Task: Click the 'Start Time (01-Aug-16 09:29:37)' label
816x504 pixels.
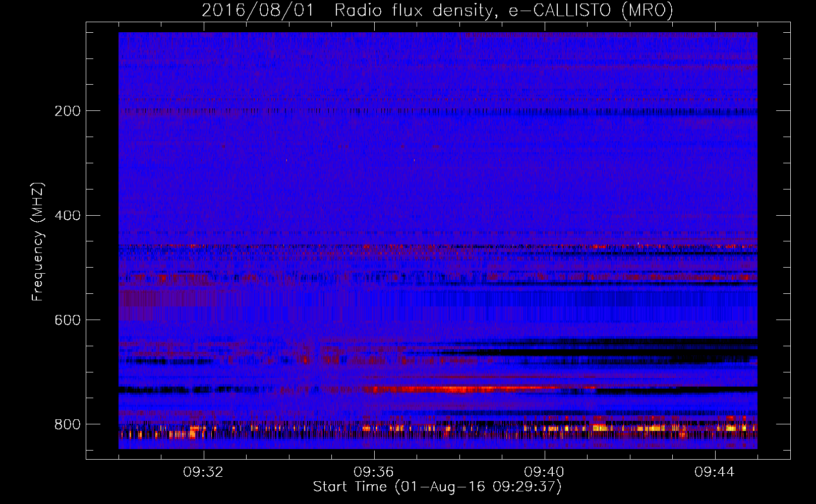Action: point(437,487)
